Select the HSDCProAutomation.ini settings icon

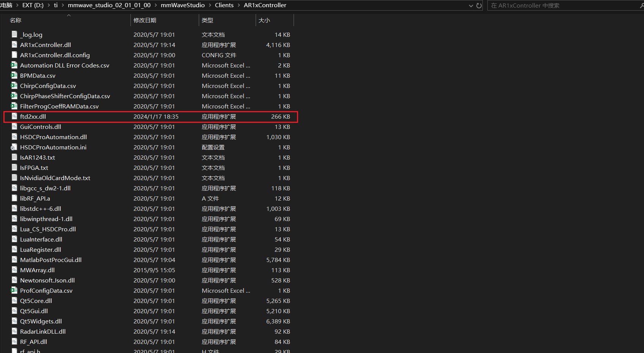point(14,147)
